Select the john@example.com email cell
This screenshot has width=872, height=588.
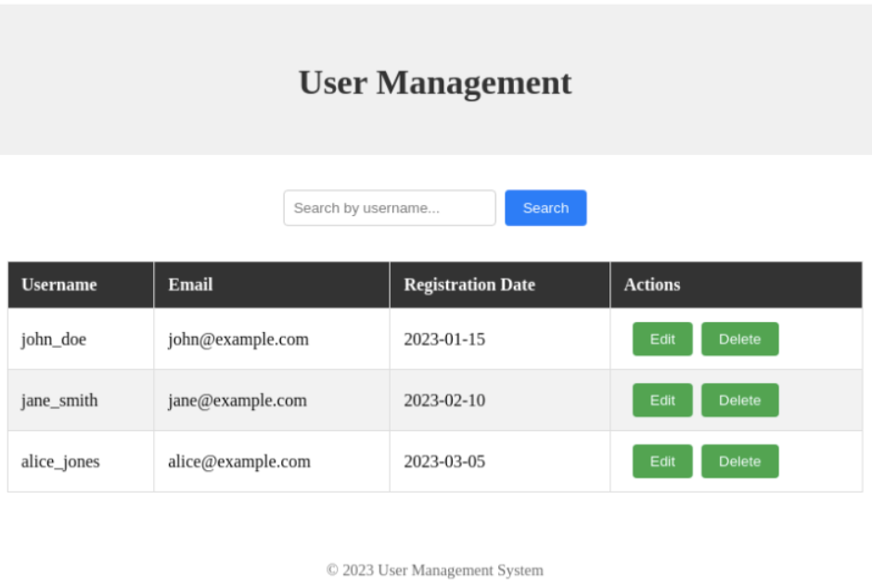coord(238,339)
